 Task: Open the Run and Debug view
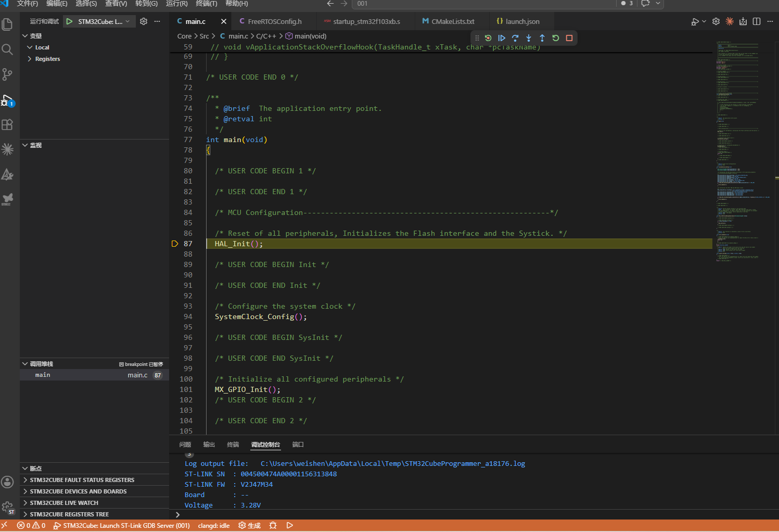(7, 100)
